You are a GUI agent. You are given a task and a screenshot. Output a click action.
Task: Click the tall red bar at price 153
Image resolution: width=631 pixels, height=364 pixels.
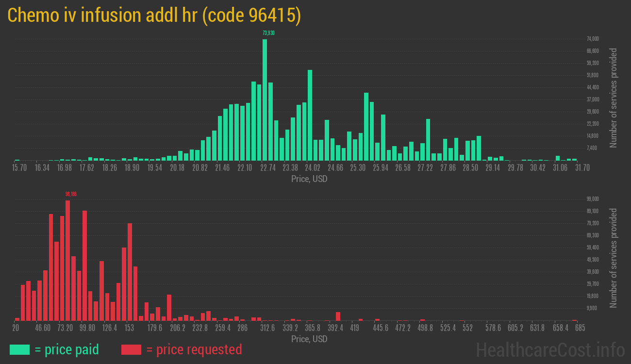point(130,272)
